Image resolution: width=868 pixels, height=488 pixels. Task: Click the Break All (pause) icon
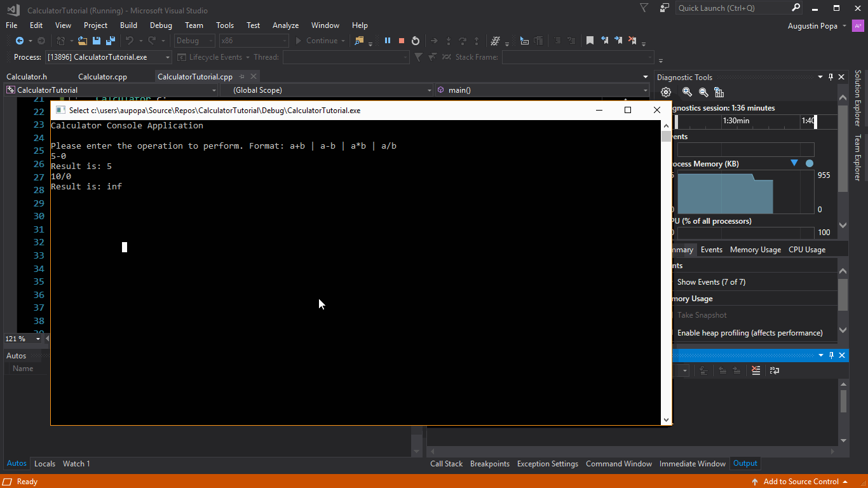[x=388, y=40]
